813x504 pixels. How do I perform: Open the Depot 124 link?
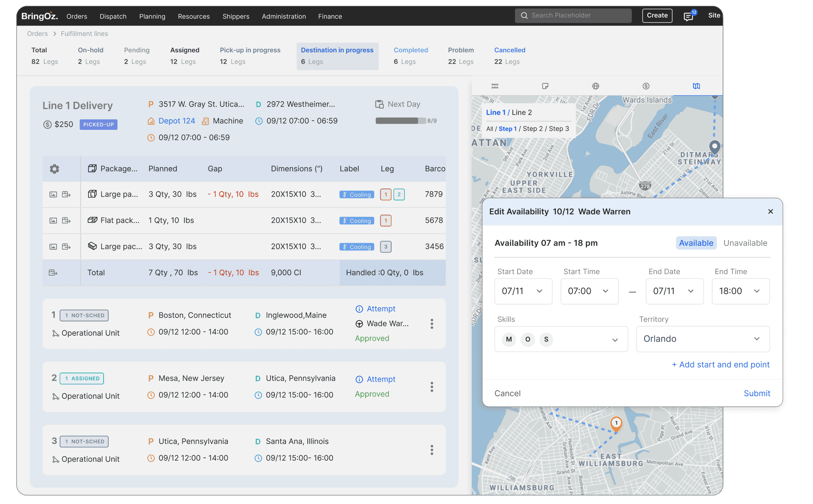coord(177,121)
